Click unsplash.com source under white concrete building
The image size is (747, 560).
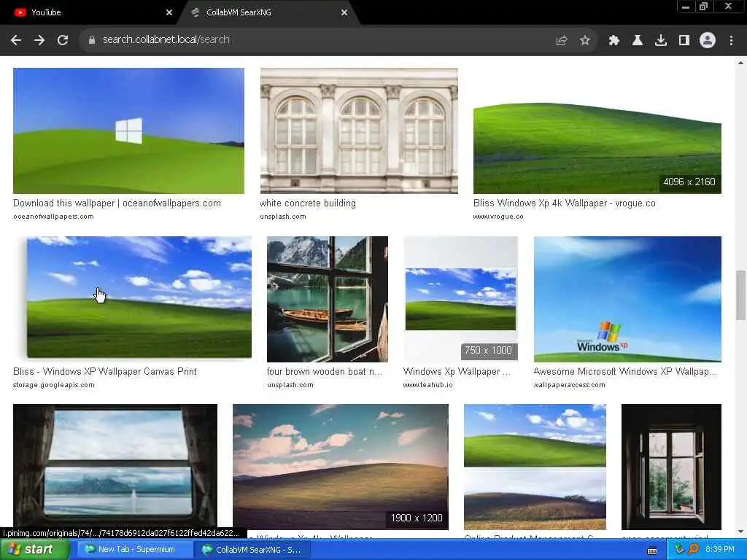tap(283, 217)
